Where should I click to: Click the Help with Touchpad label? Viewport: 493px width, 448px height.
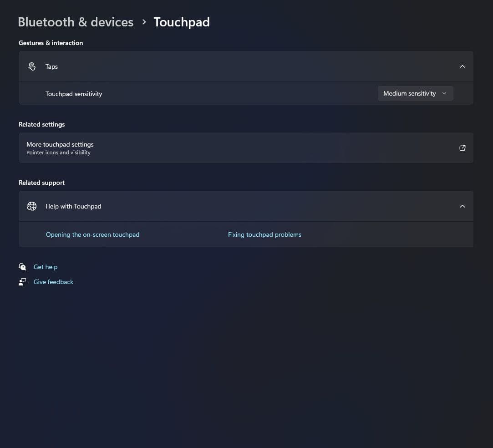[73, 206]
